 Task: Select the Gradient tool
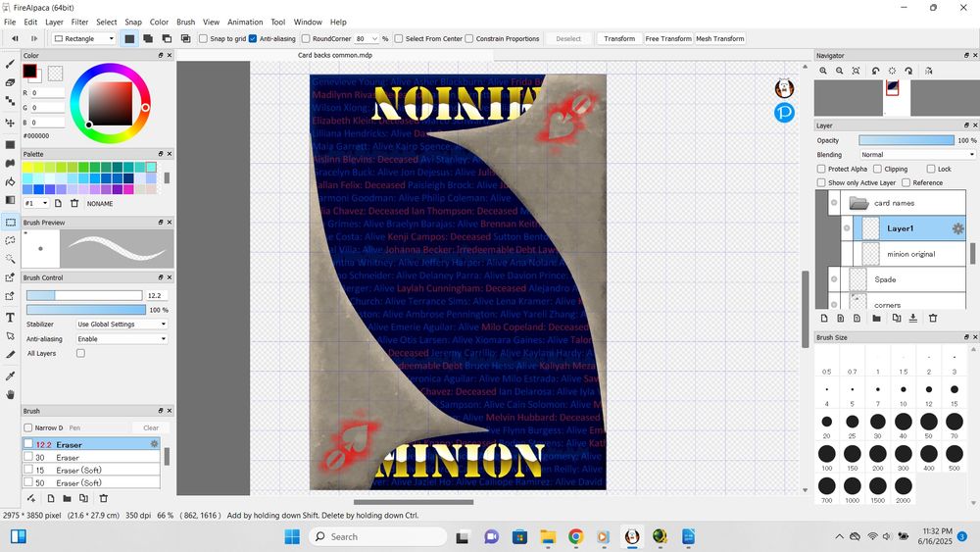click(10, 200)
